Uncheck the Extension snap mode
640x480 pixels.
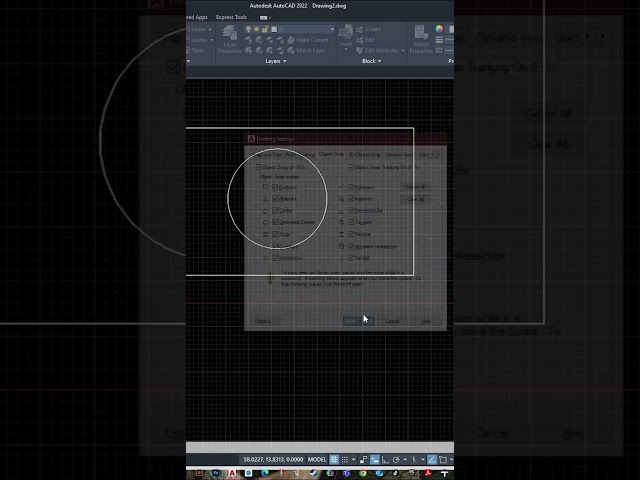point(351,187)
